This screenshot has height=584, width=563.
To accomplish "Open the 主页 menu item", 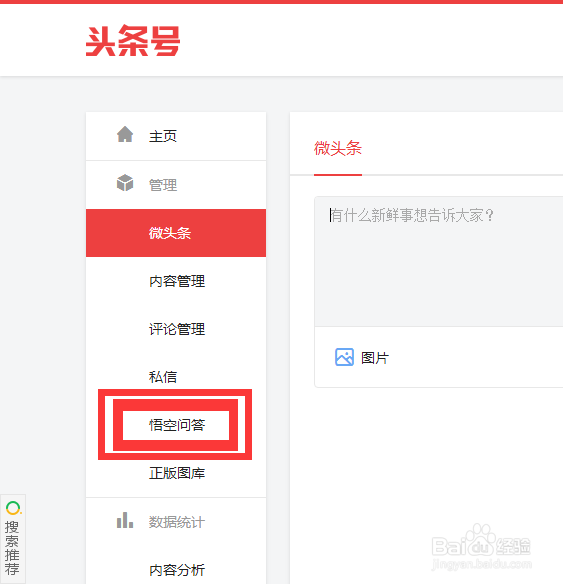I will (176, 136).
